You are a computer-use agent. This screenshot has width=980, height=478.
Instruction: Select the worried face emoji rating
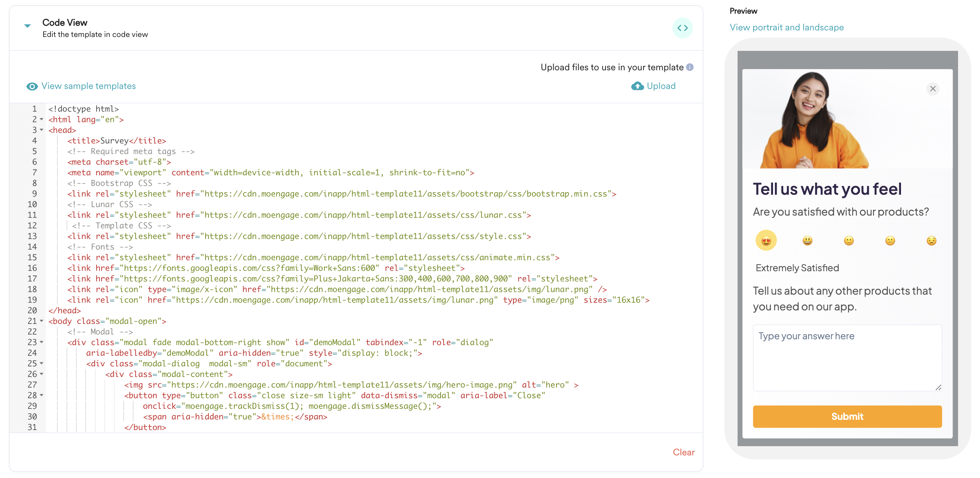(931, 240)
